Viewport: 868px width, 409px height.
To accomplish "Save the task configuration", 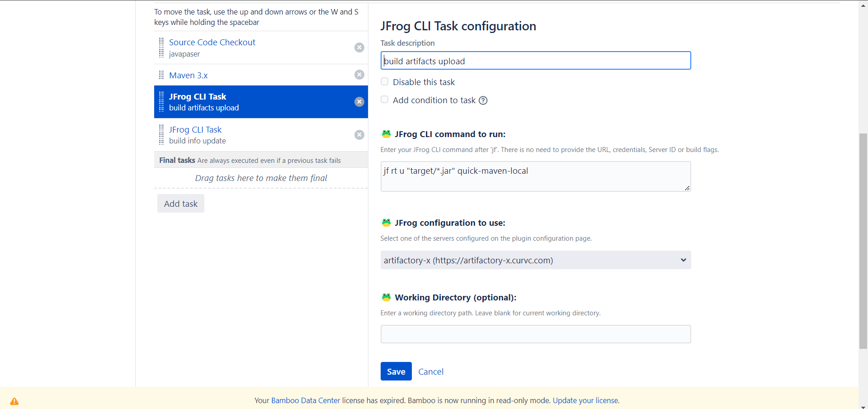I will [396, 371].
